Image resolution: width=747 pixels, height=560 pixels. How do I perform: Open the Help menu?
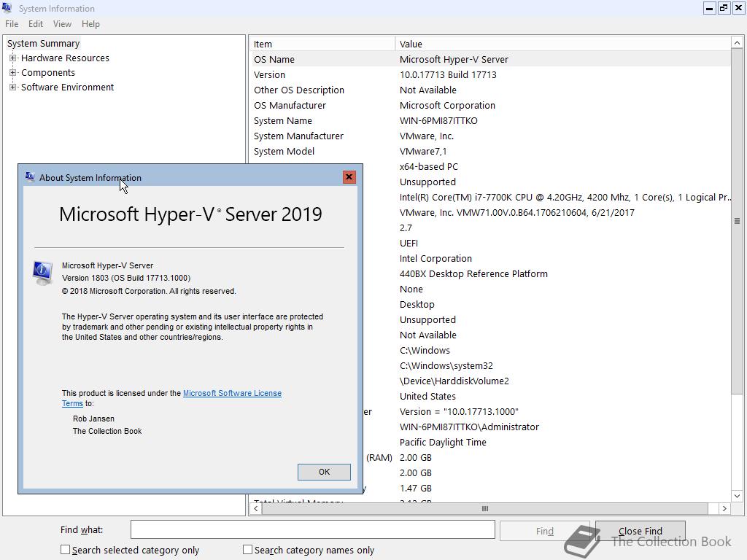(90, 24)
